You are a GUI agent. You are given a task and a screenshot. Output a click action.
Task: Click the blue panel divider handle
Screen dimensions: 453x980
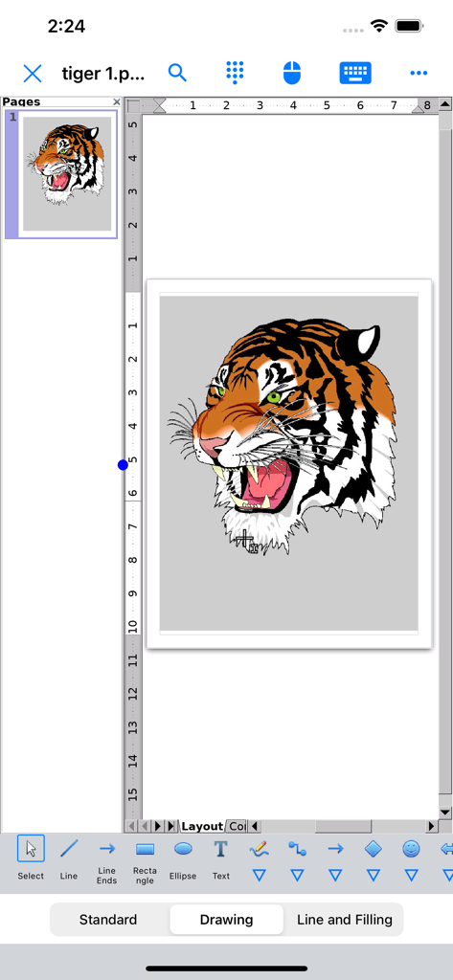(x=123, y=465)
